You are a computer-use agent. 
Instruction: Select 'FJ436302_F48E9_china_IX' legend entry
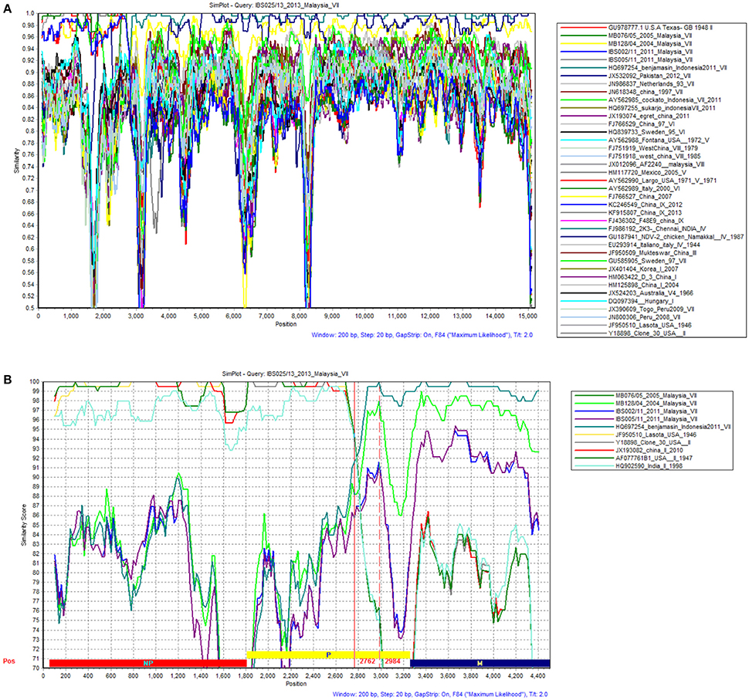point(646,221)
